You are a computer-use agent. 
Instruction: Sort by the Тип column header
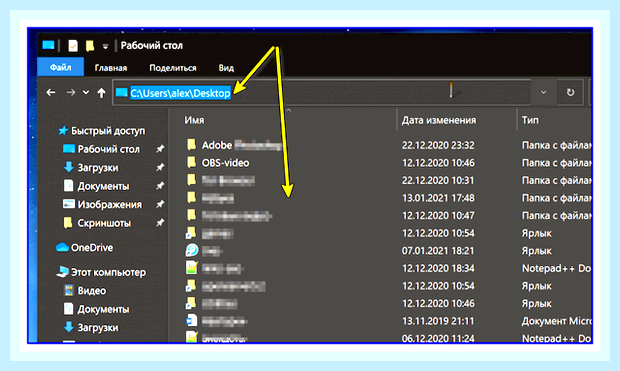530,120
